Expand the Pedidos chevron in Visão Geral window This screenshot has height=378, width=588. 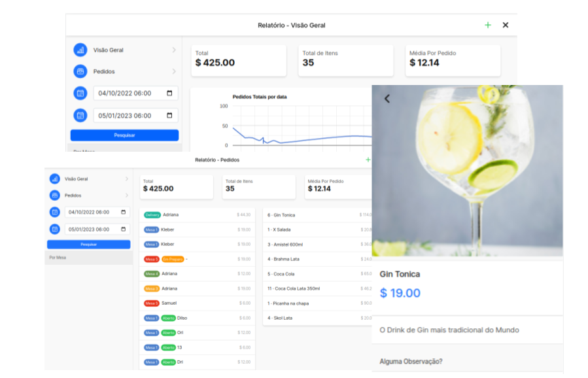(174, 71)
